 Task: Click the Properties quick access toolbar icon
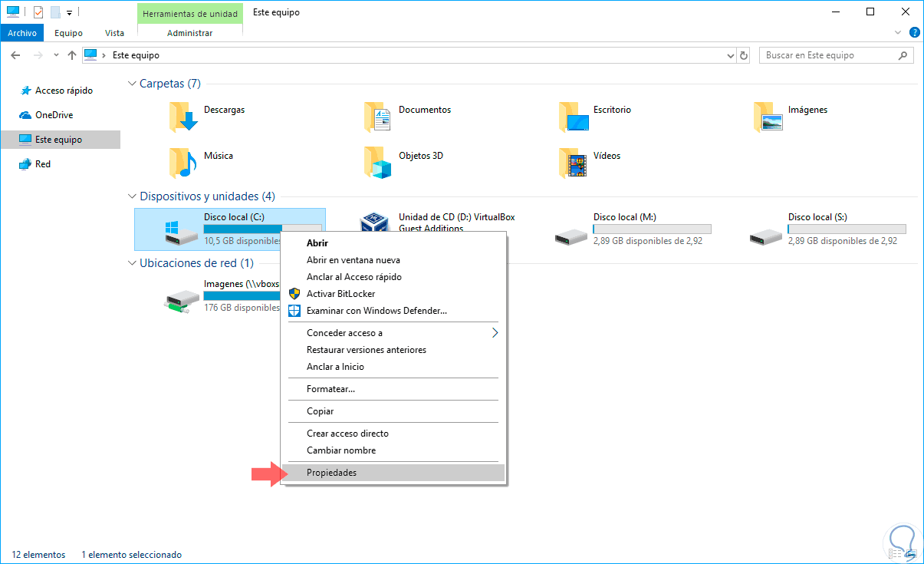pyautogui.click(x=38, y=12)
